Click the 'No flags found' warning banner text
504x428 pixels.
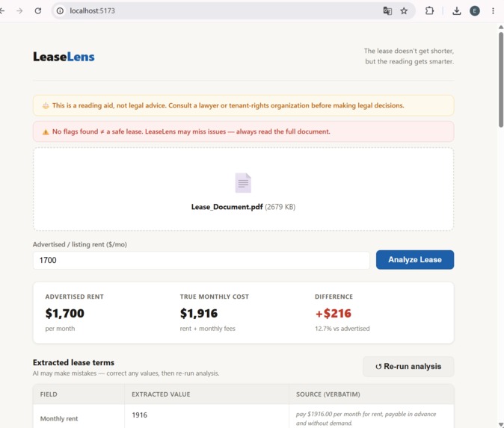[x=191, y=131]
